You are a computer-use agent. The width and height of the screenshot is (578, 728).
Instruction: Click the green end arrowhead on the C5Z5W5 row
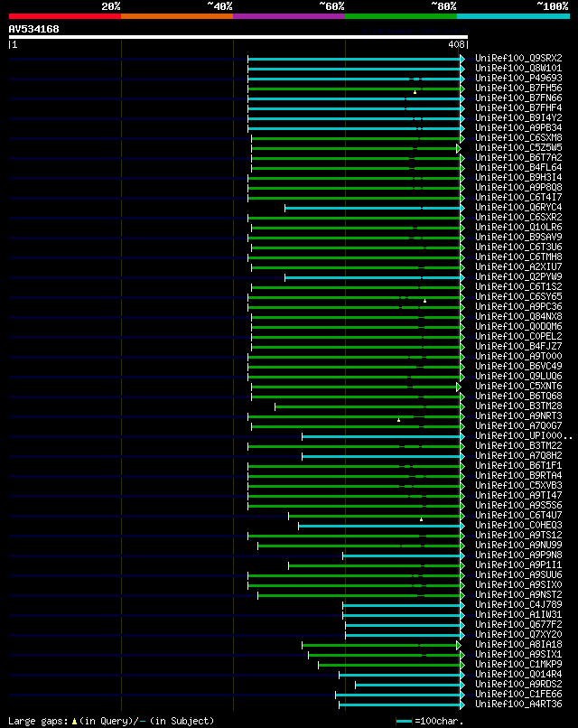pos(459,148)
